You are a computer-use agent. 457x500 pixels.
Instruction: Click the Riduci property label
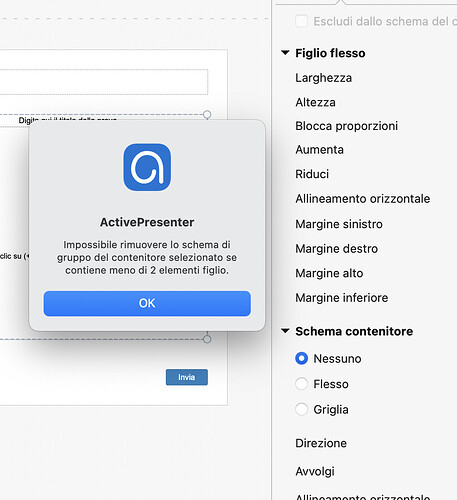pos(312,174)
